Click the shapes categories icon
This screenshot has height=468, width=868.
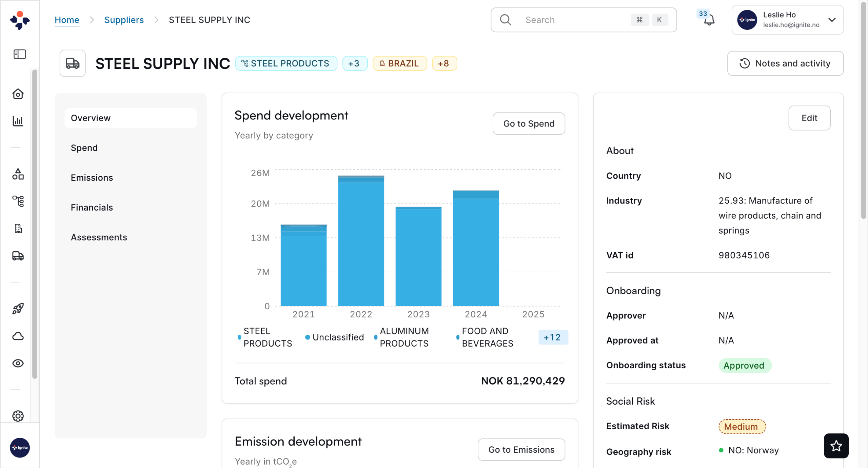tap(18, 174)
